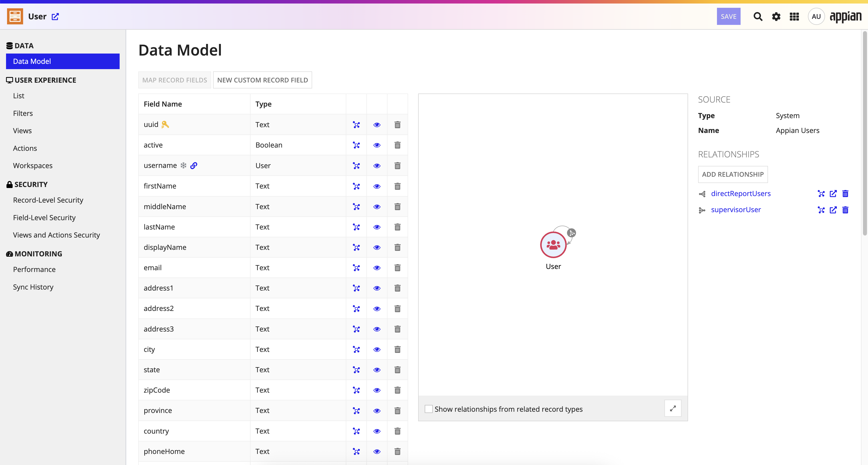
Task: Open the supervisorUser relationship link
Action: tap(736, 210)
